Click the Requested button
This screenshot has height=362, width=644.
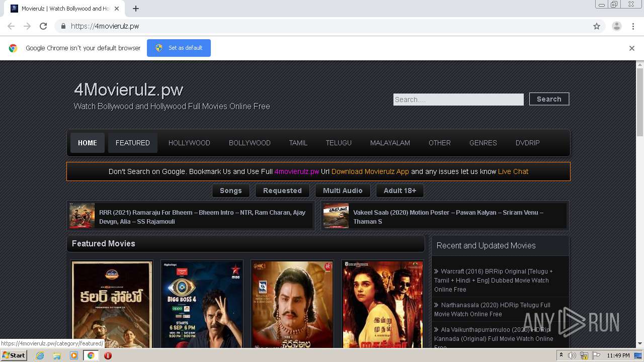282,191
